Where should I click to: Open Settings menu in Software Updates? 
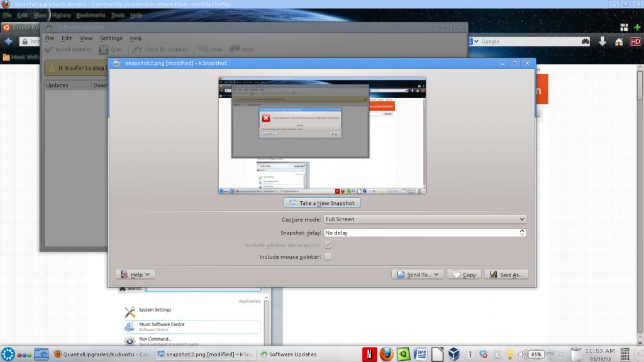pyautogui.click(x=111, y=38)
